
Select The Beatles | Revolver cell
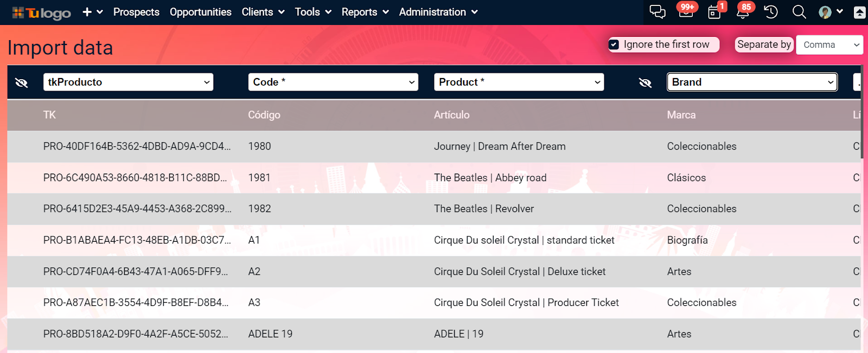(x=484, y=209)
